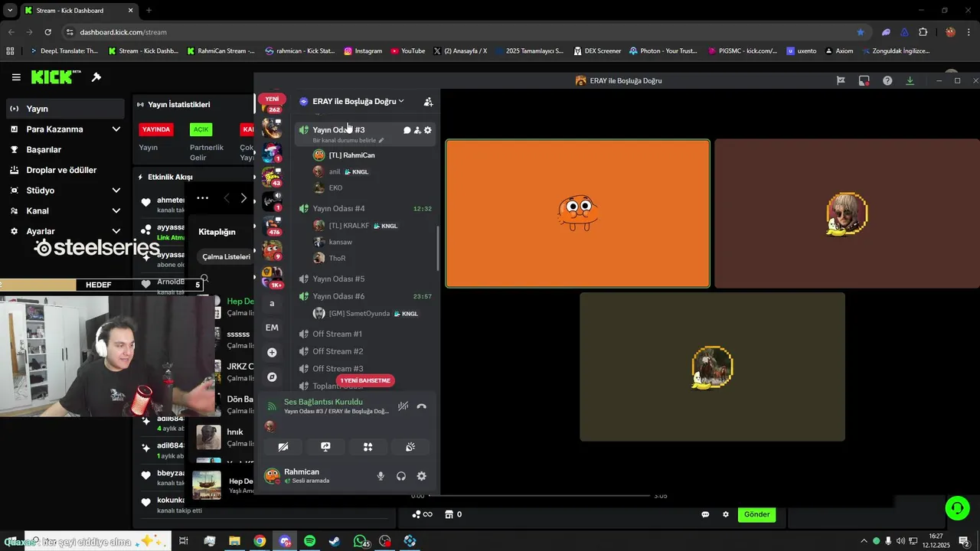Viewport: 980px width, 551px height.
Task: Open Droplar ve ödüller in Kick sidebar
Action: point(64,170)
